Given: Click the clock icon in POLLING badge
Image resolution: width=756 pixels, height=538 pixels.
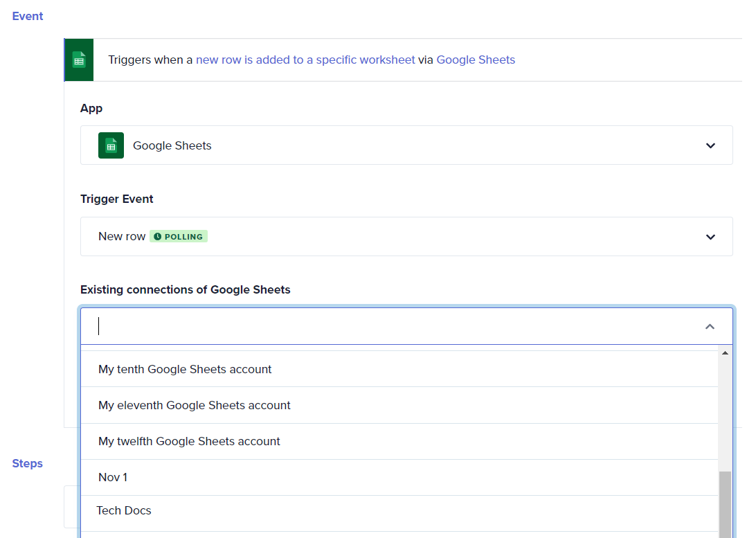Looking at the screenshot, I should 158,237.
